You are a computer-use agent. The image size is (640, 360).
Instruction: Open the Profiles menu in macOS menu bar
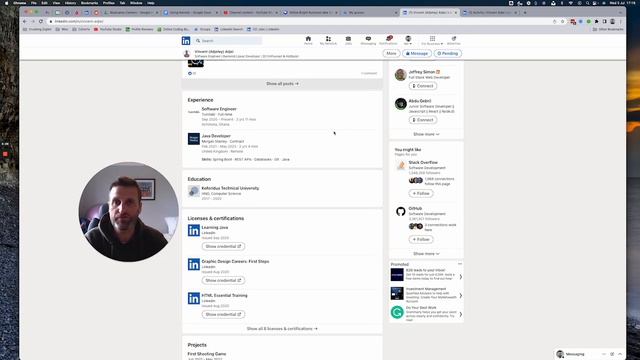click(109, 3)
